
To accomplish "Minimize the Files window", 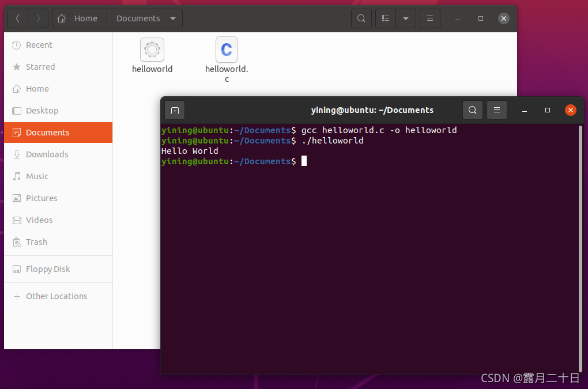I will click(458, 18).
